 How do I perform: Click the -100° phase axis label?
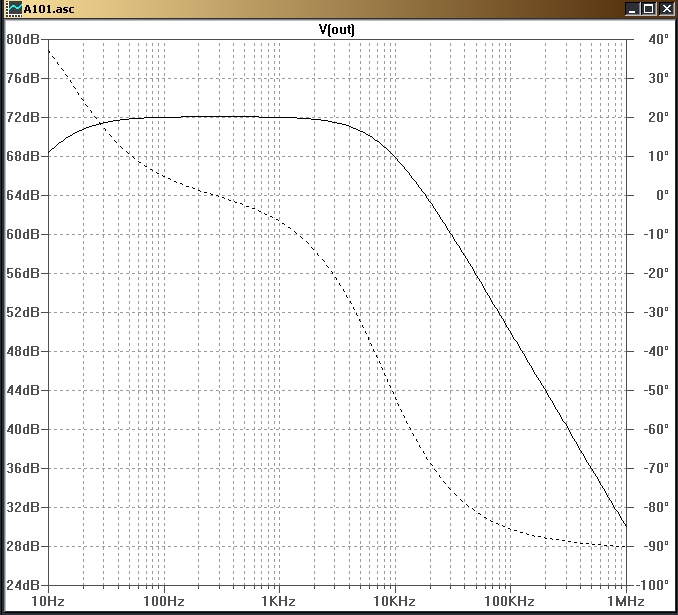(x=653, y=585)
